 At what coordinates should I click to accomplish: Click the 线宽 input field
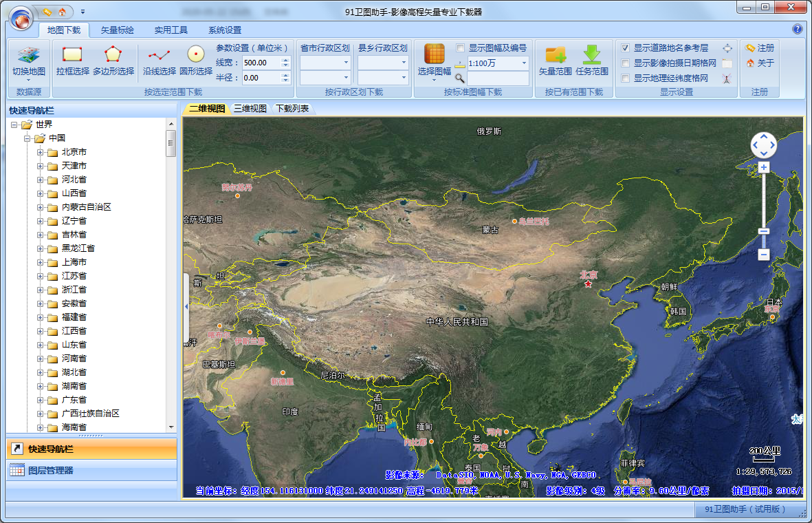[x=261, y=63]
